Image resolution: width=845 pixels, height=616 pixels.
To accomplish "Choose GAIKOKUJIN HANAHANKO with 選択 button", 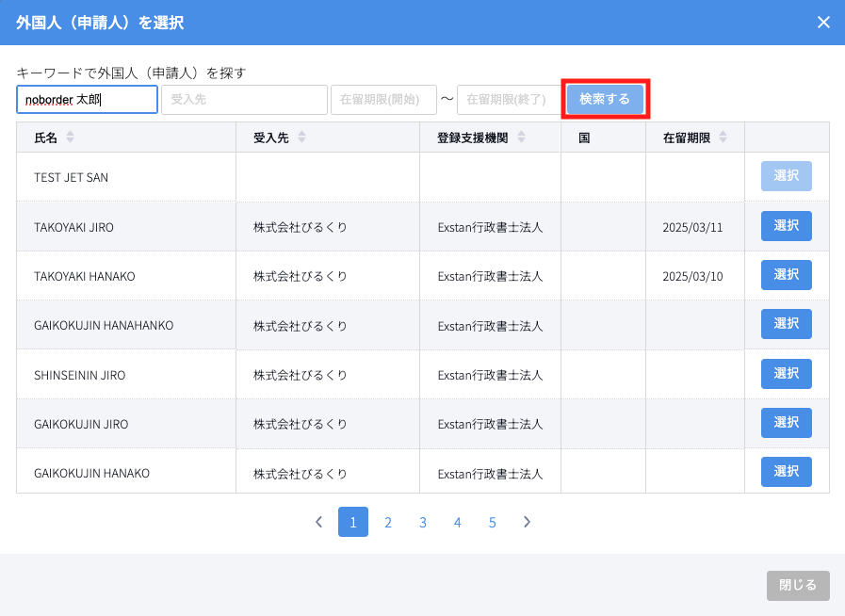I will (786, 324).
